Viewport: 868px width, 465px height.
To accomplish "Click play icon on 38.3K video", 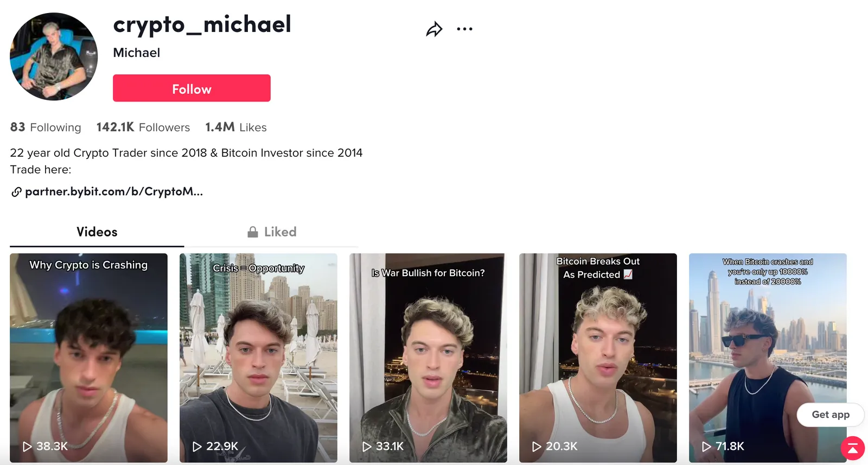I will [x=27, y=447].
